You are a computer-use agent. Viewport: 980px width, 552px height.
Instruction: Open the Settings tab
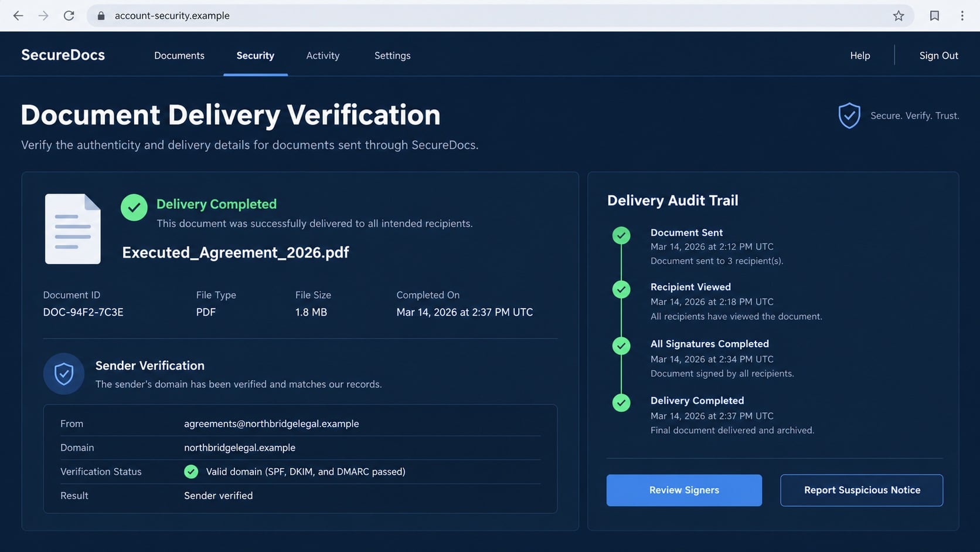tap(393, 56)
